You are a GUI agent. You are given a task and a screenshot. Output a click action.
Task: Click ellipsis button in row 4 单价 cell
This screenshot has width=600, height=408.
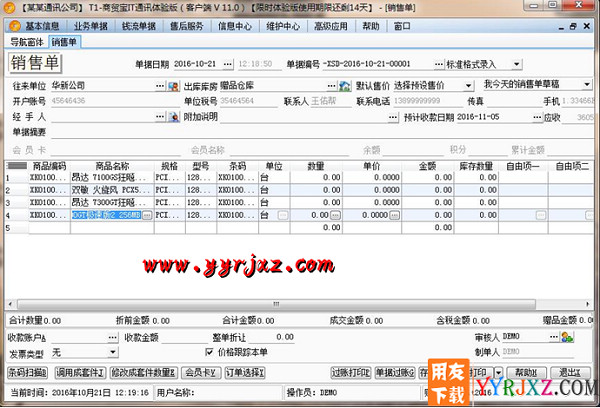(395, 215)
